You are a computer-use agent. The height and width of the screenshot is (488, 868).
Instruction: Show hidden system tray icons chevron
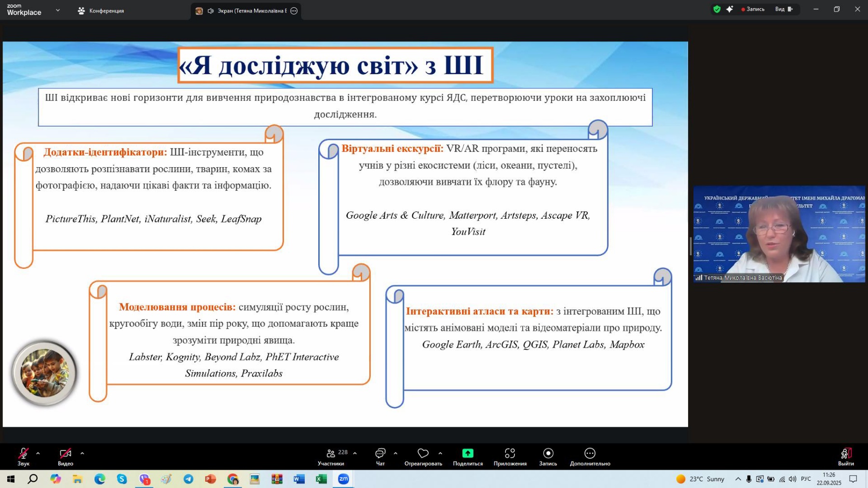pyautogui.click(x=738, y=479)
